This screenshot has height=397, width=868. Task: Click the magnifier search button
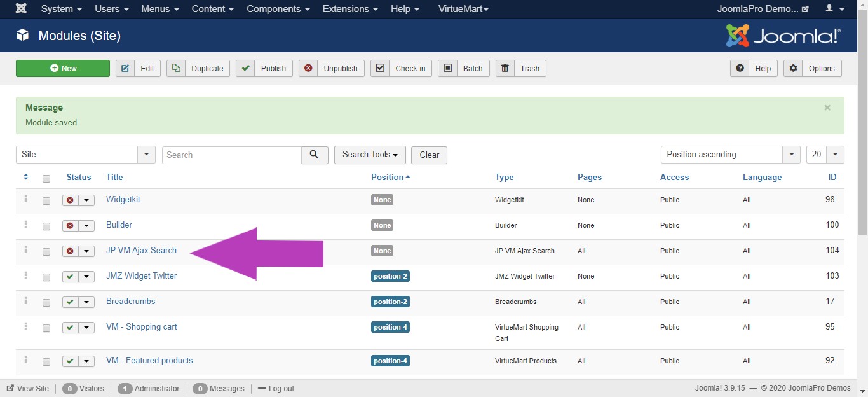click(x=315, y=155)
